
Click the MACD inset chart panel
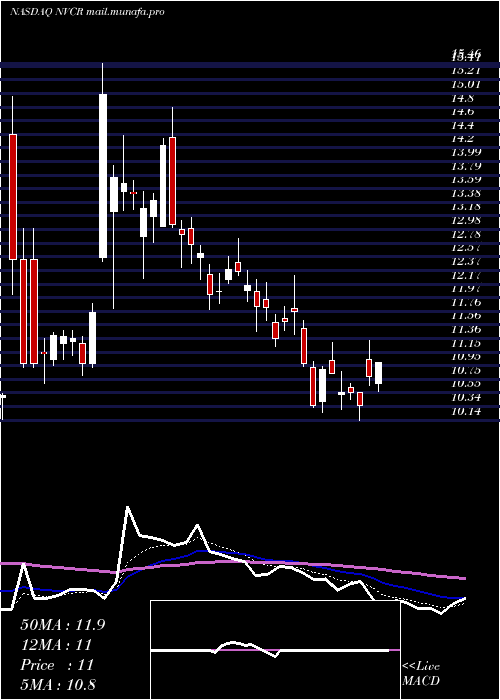(x=275, y=650)
